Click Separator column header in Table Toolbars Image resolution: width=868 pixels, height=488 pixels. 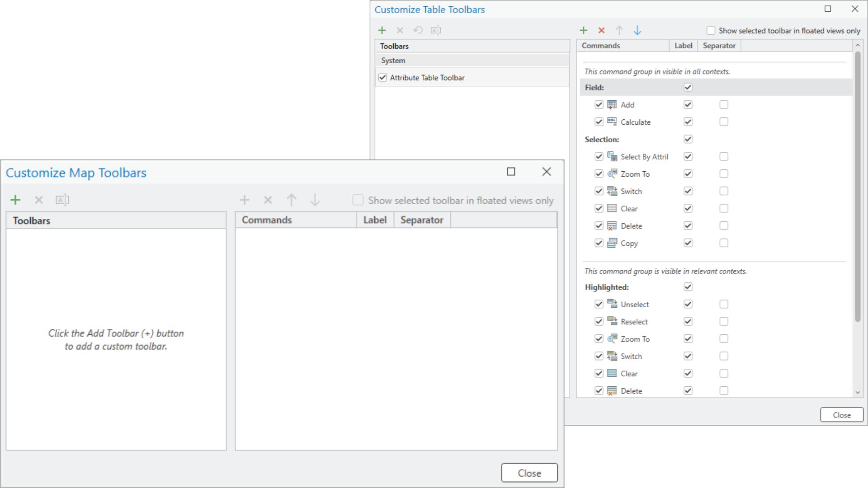coord(719,46)
